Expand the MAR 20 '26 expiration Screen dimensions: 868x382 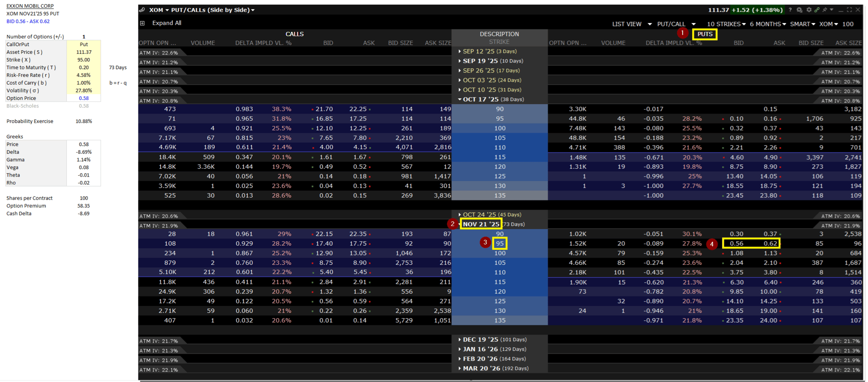493,368
